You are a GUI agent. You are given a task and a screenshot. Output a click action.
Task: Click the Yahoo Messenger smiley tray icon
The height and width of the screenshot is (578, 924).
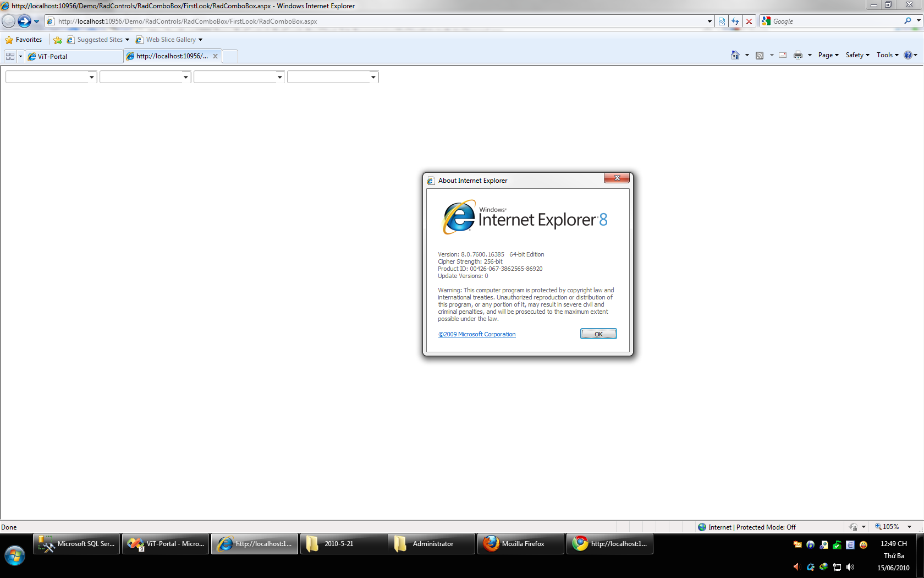864,544
